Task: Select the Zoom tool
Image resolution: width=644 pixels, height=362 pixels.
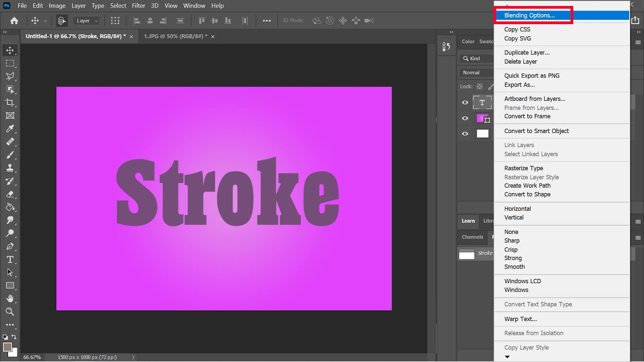Action: tap(10, 312)
